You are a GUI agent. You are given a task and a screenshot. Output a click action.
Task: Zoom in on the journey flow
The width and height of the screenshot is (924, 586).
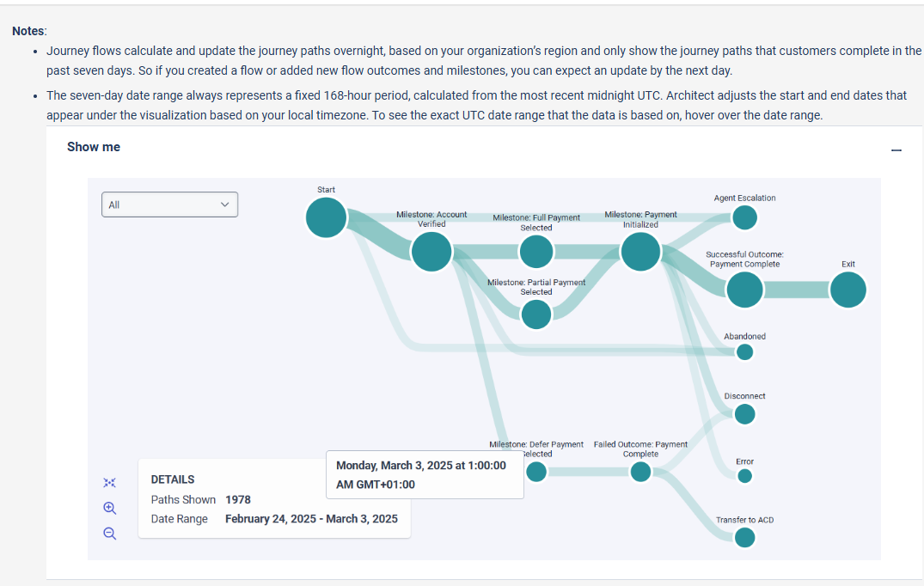point(110,508)
